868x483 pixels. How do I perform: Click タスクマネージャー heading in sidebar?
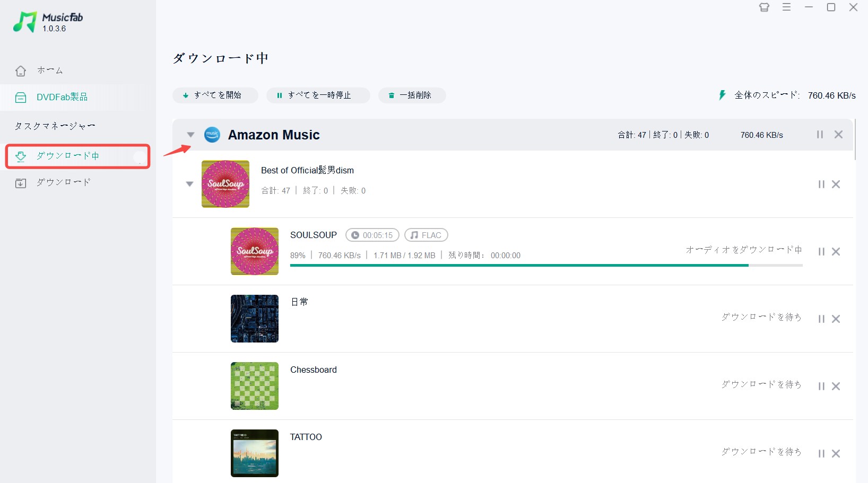click(x=55, y=126)
